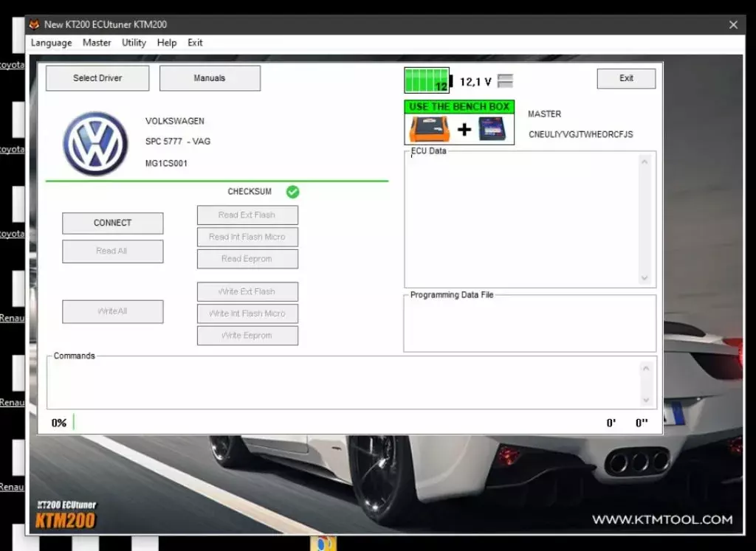
Task: Click the blue bench box image
Action: tap(492, 128)
